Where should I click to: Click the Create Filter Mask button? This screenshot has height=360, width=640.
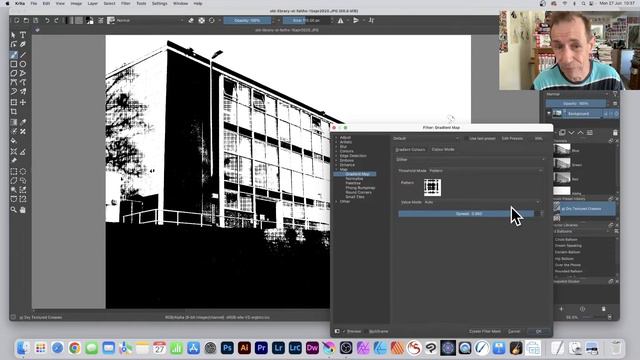484,331
